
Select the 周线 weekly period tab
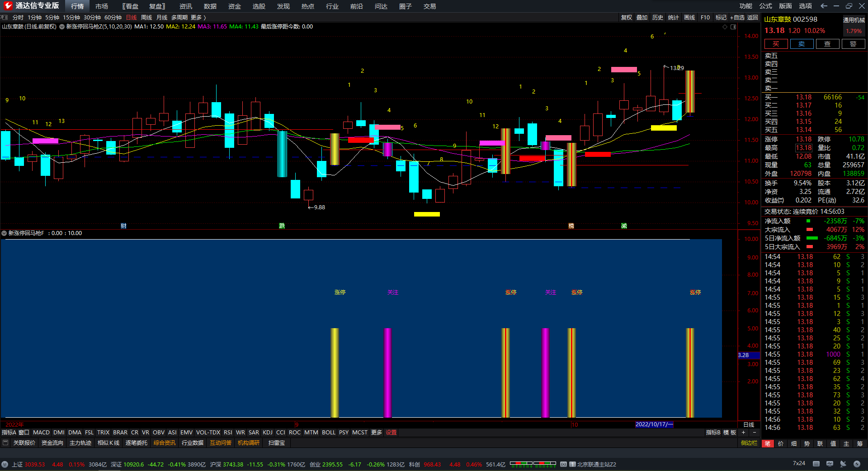point(146,17)
